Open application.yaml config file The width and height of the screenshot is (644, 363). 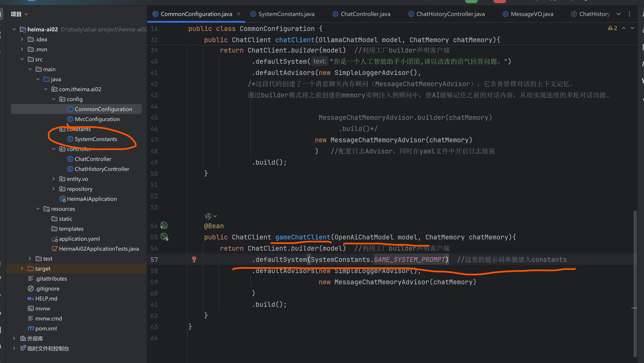click(79, 239)
